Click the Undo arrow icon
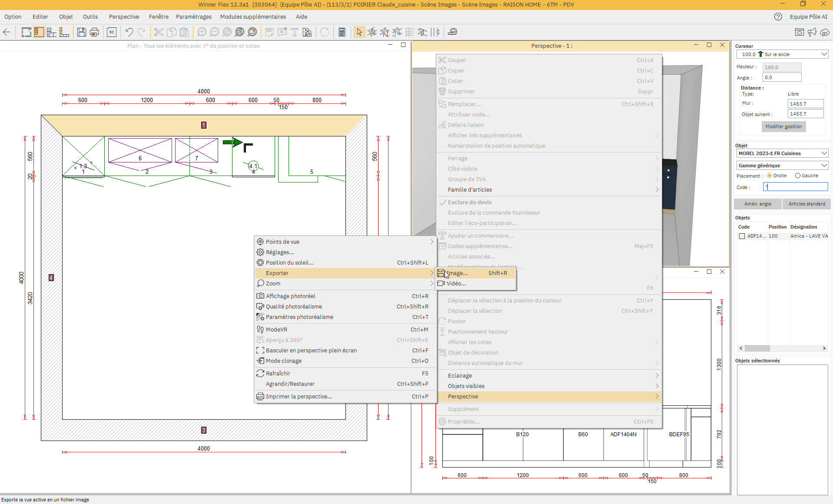833x504 pixels. (129, 32)
